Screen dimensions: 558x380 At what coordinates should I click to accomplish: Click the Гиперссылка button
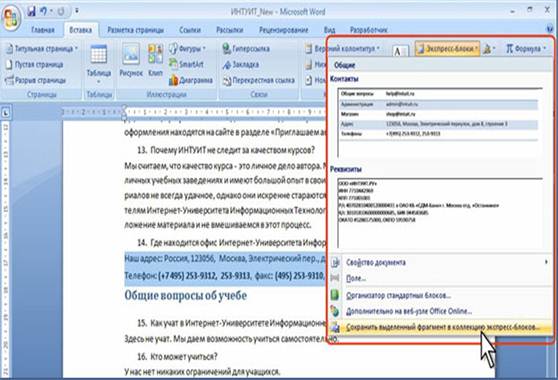[246, 48]
